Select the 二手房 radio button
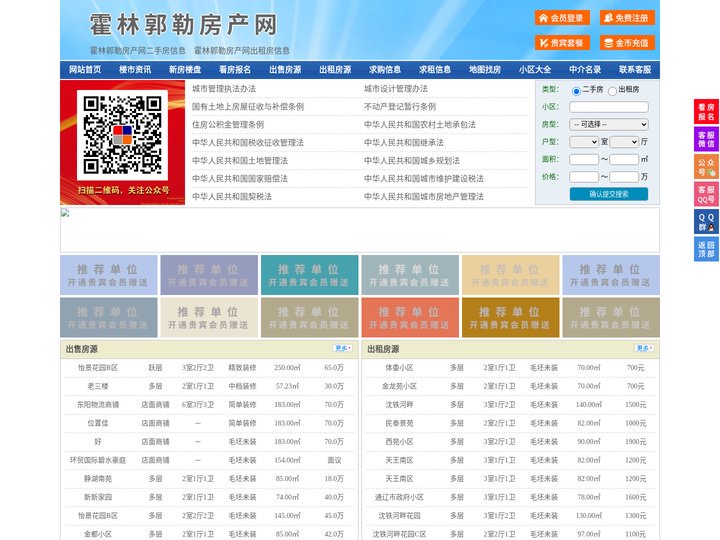Image resolution: width=720 pixels, height=540 pixels. click(576, 91)
